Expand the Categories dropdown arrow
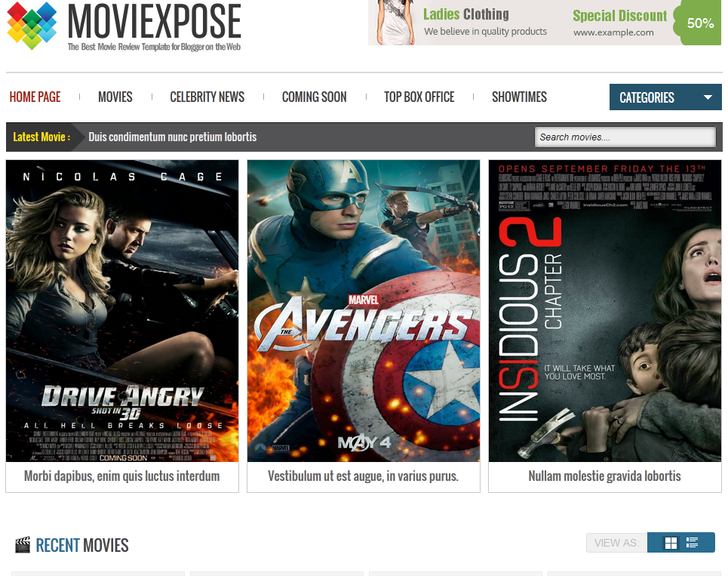This screenshot has width=728, height=576. (708, 97)
